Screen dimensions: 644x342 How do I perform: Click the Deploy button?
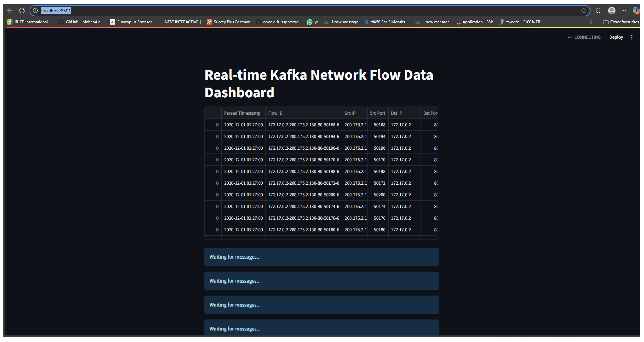616,37
